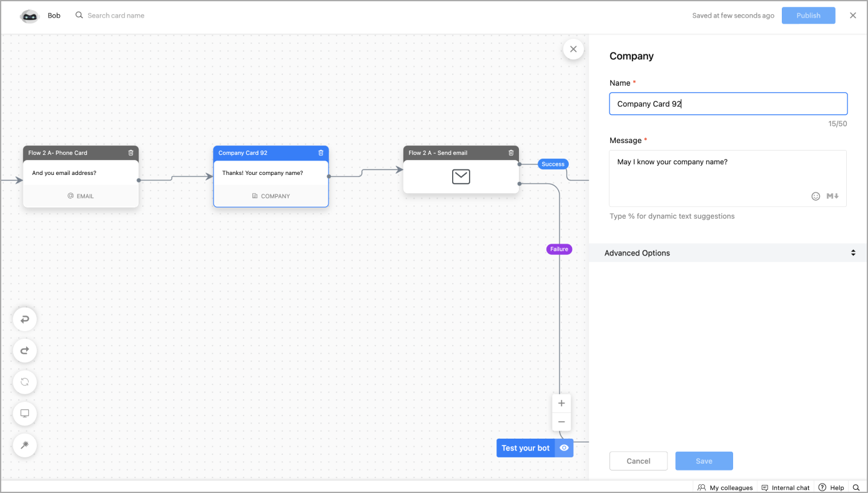
Task: Click the circular refresh layout button
Action: 25,382
